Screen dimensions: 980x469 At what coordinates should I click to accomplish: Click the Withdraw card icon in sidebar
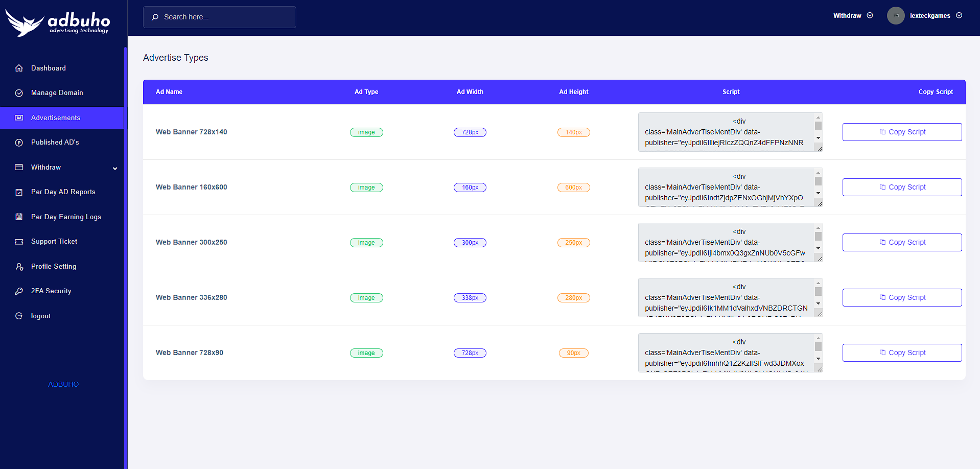click(x=19, y=167)
